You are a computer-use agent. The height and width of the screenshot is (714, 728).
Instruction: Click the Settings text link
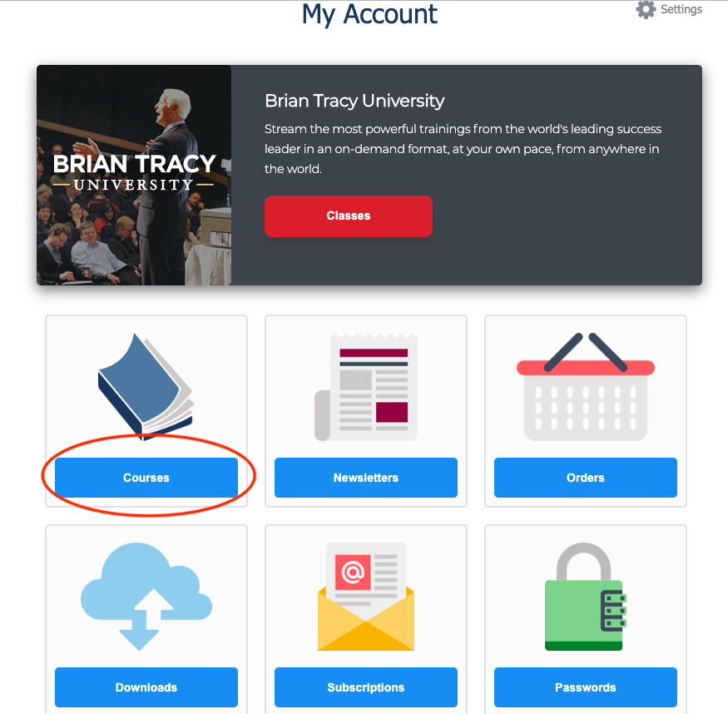pos(681,9)
